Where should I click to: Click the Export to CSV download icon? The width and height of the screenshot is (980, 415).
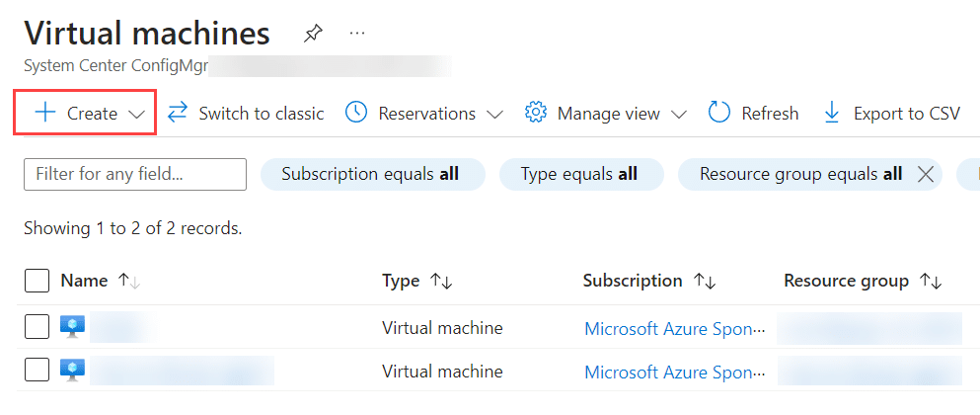(832, 114)
